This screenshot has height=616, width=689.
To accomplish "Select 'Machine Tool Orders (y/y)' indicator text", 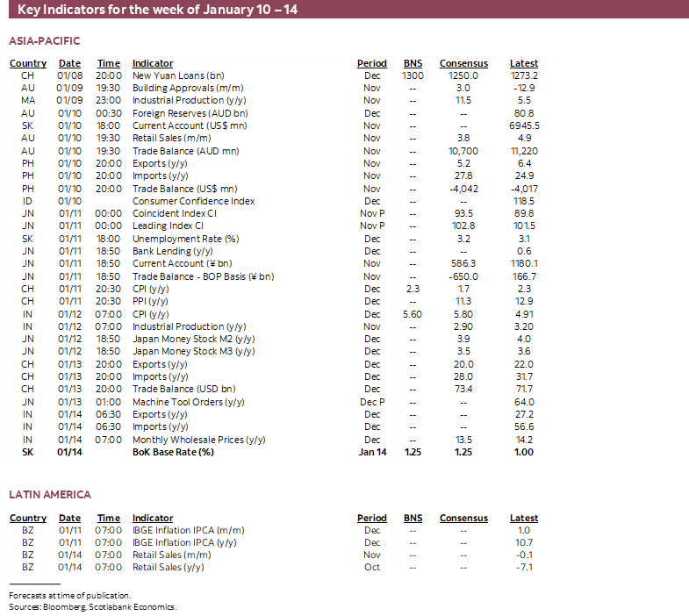I will 189,402.
